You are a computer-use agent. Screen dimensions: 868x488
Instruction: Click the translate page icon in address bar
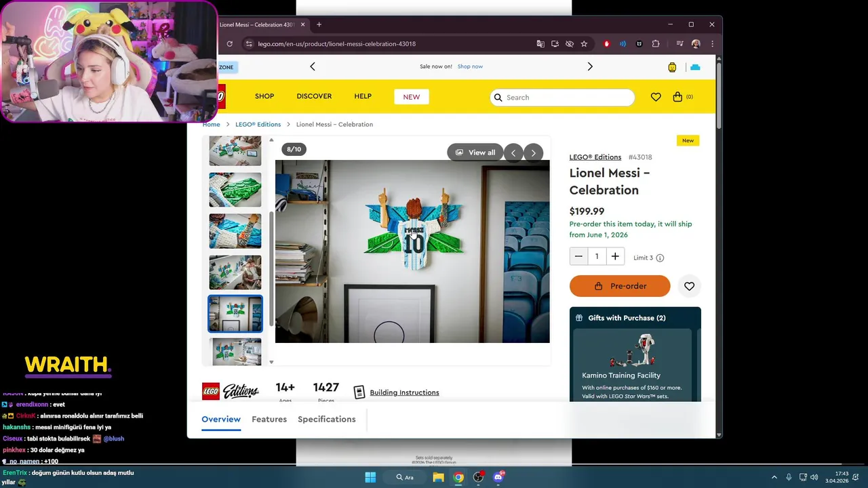click(540, 44)
